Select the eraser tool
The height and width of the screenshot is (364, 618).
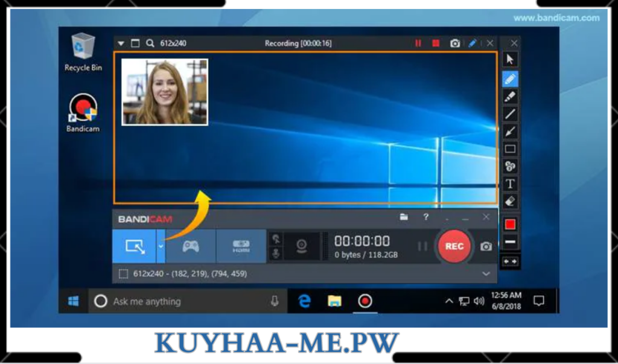tap(510, 201)
